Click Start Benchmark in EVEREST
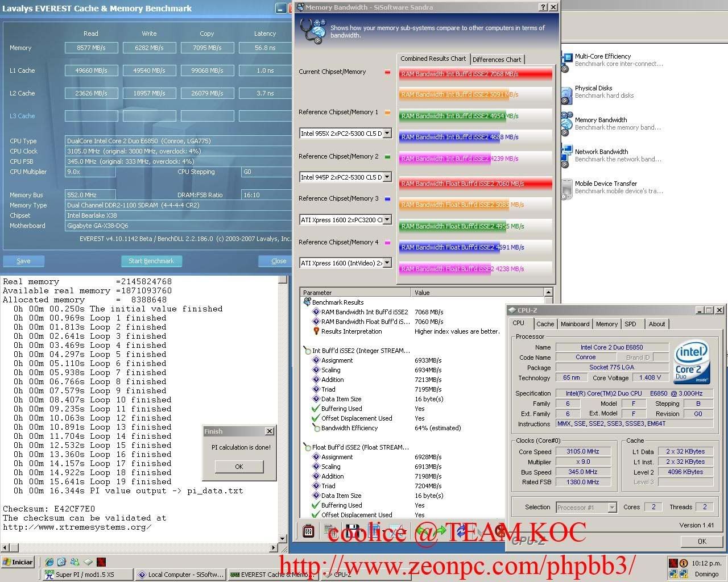The width and height of the screenshot is (728, 582). point(151,261)
